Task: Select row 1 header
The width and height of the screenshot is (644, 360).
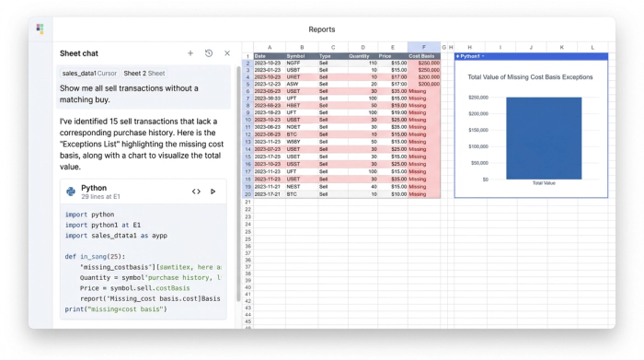Action: 247,56
